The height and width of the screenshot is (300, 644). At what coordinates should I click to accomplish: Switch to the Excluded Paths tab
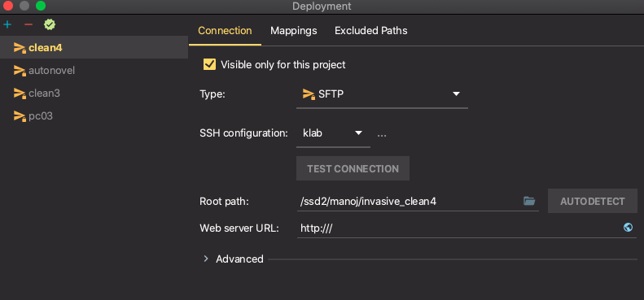point(371,31)
